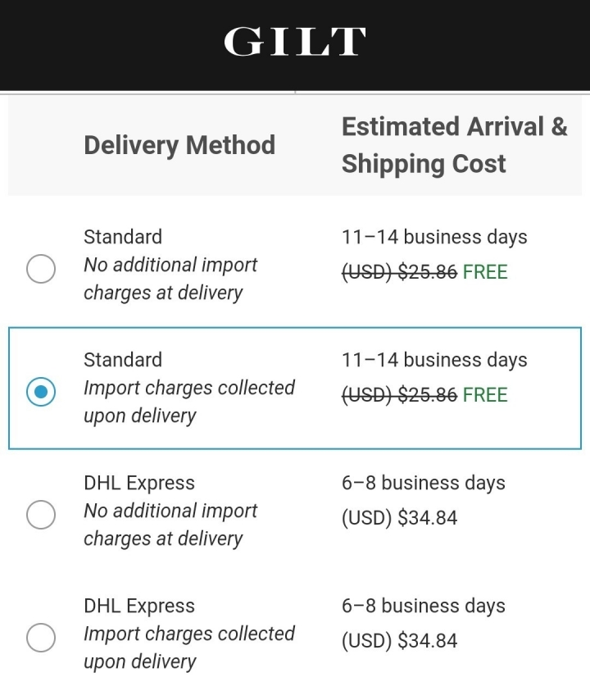The height and width of the screenshot is (700, 590).
Task: Click the green FREE label in the first Standard row
Action: tap(485, 272)
